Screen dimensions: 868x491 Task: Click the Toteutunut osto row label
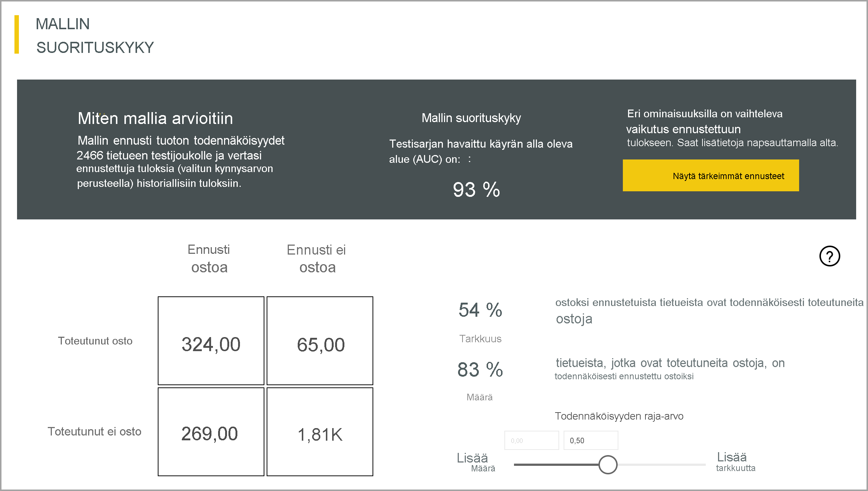(x=95, y=341)
